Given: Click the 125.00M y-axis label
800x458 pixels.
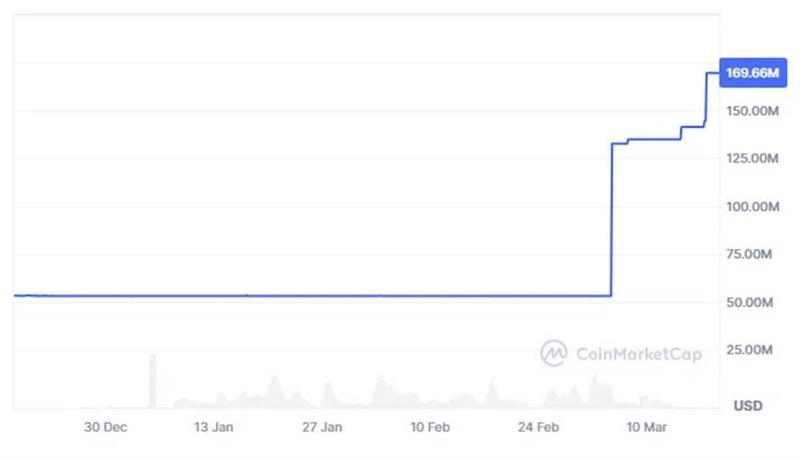Looking at the screenshot, I should [x=749, y=158].
